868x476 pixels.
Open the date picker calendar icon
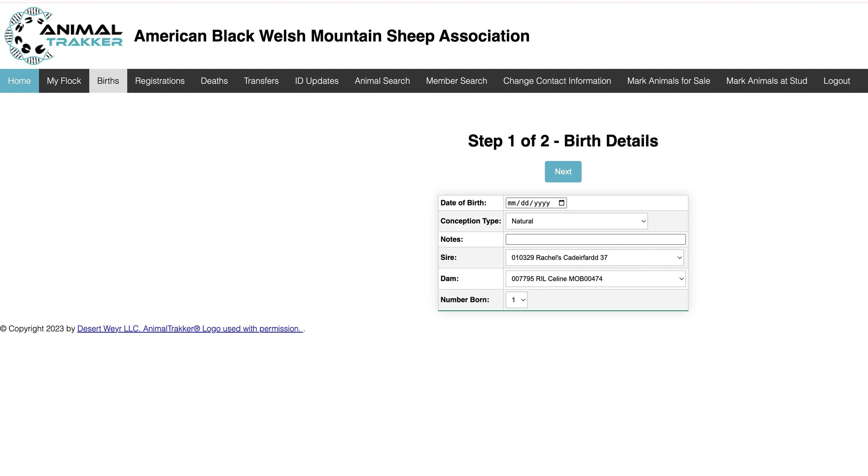point(561,203)
